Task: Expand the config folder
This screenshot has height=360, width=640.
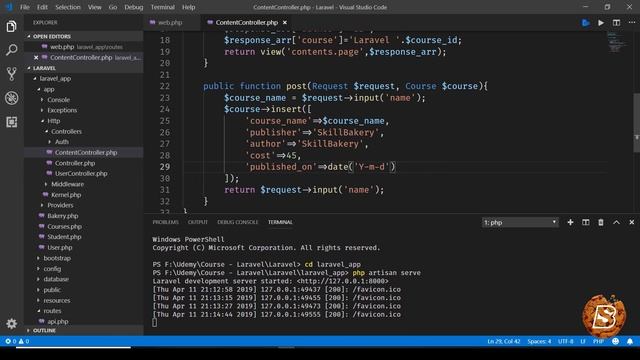Action: tap(52, 269)
